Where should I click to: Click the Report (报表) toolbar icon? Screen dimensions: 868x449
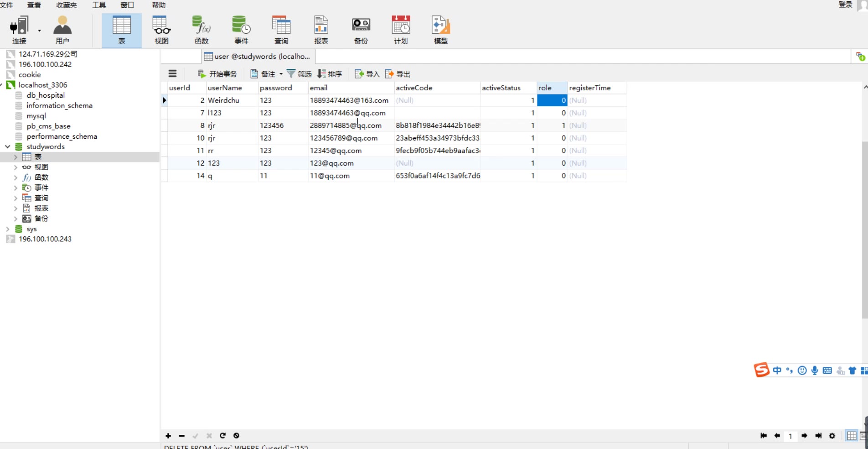pos(321,30)
